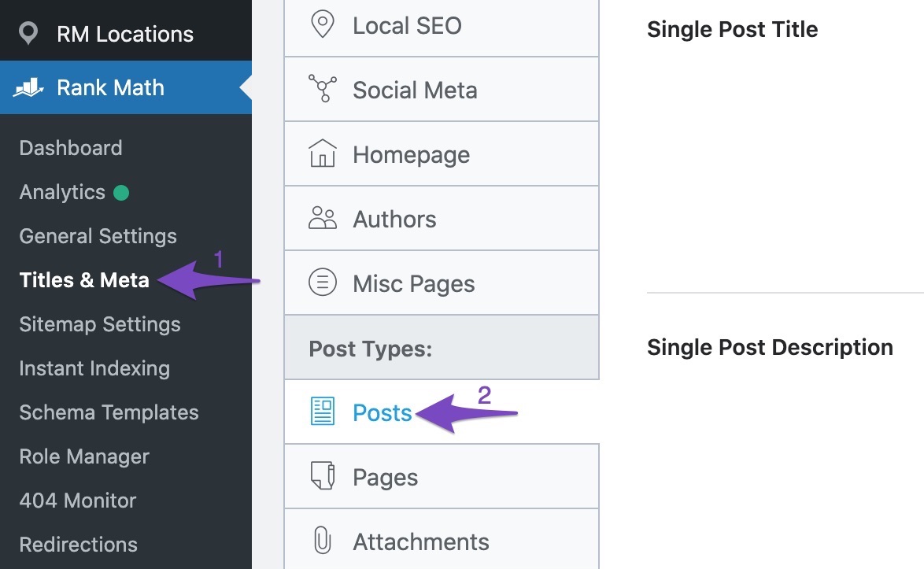
Task: Switch to the Social Meta tab
Action: (442, 90)
